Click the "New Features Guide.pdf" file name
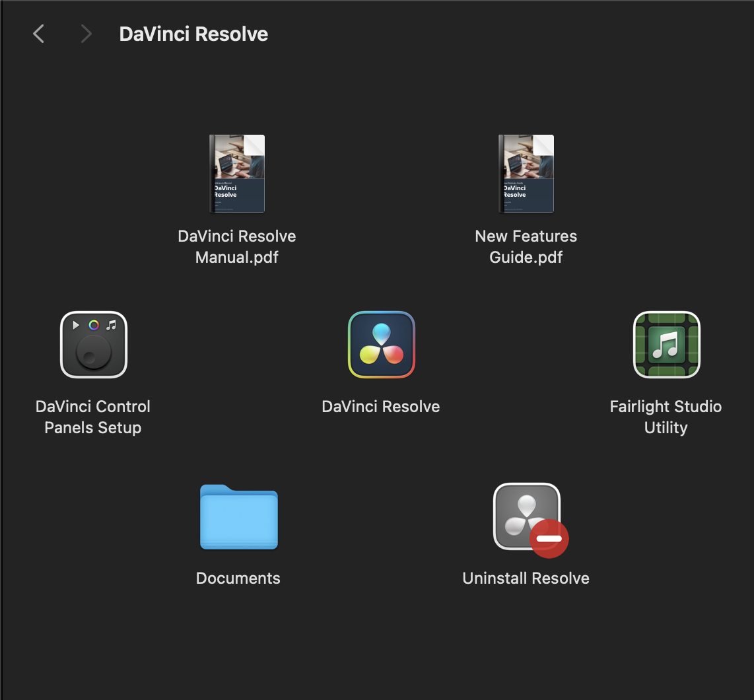This screenshot has height=700, width=754. click(x=526, y=246)
